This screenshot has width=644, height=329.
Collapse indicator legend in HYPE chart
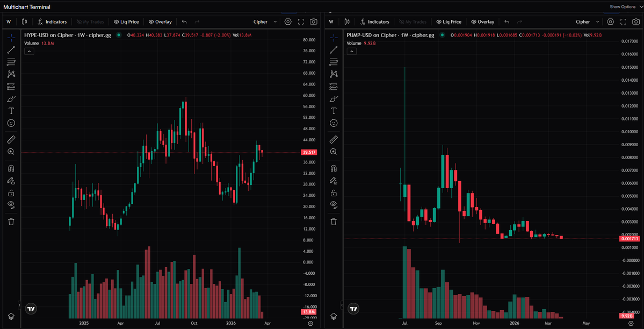29,52
